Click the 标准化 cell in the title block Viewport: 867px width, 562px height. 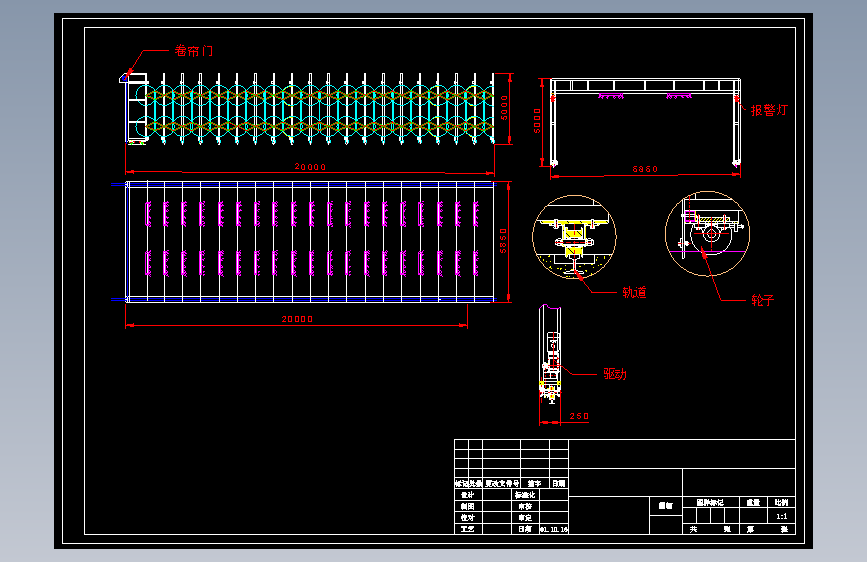click(x=525, y=495)
